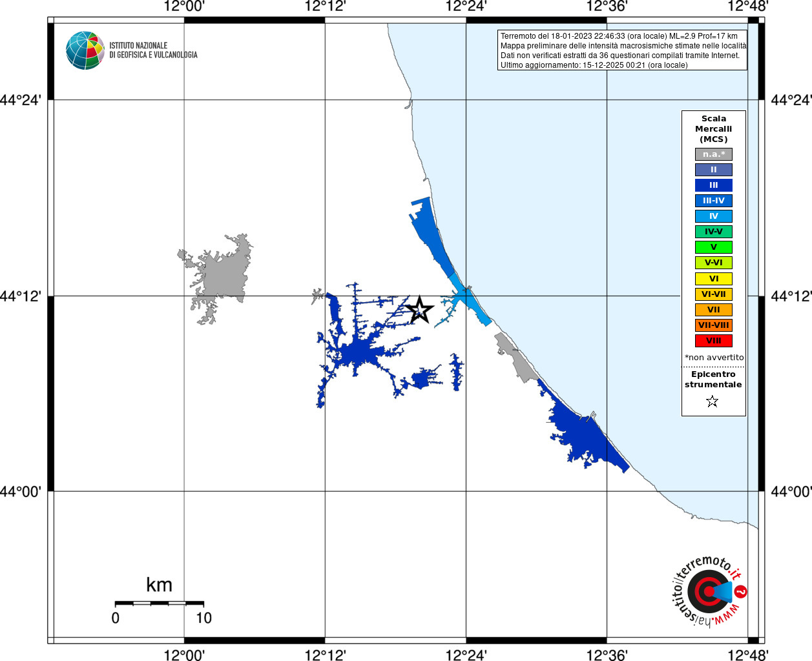Click the 'Scala Mercalli (MCS)' legend title
This screenshot has height=661, width=812.
pos(714,129)
